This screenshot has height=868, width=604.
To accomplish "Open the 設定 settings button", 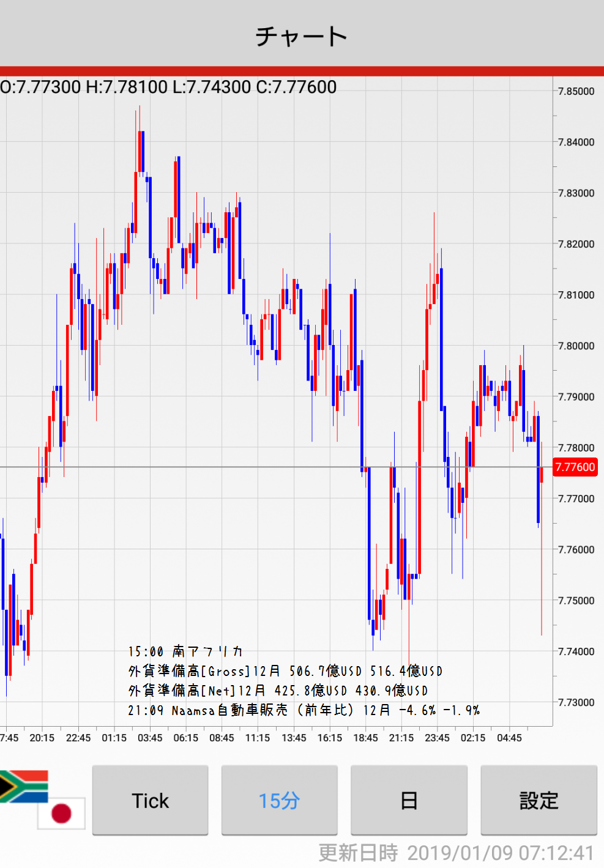I will click(x=539, y=800).
